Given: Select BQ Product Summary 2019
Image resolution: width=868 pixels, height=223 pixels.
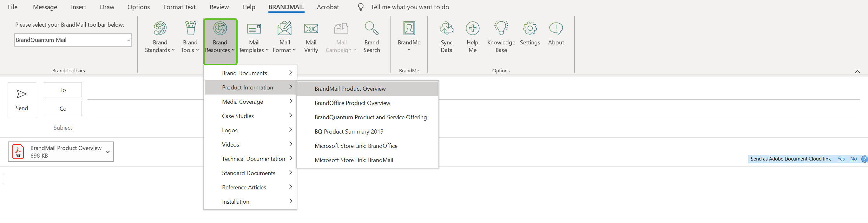Looking at the screenshot, I should coord(368,132).
